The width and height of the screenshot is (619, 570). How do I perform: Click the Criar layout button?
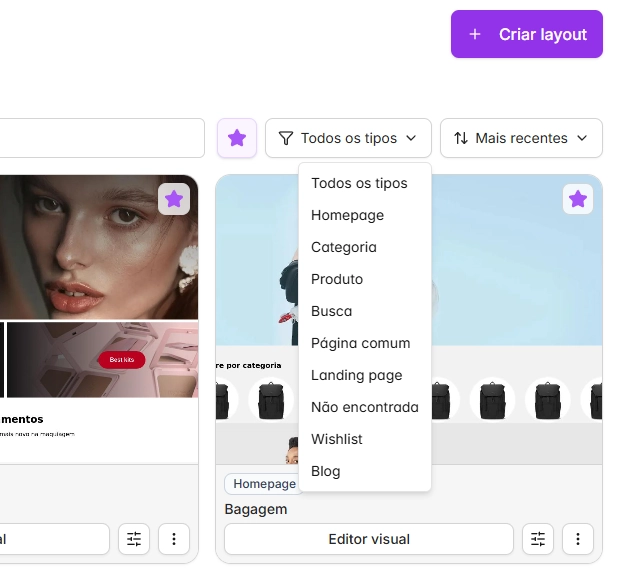(x=527, y=34)
